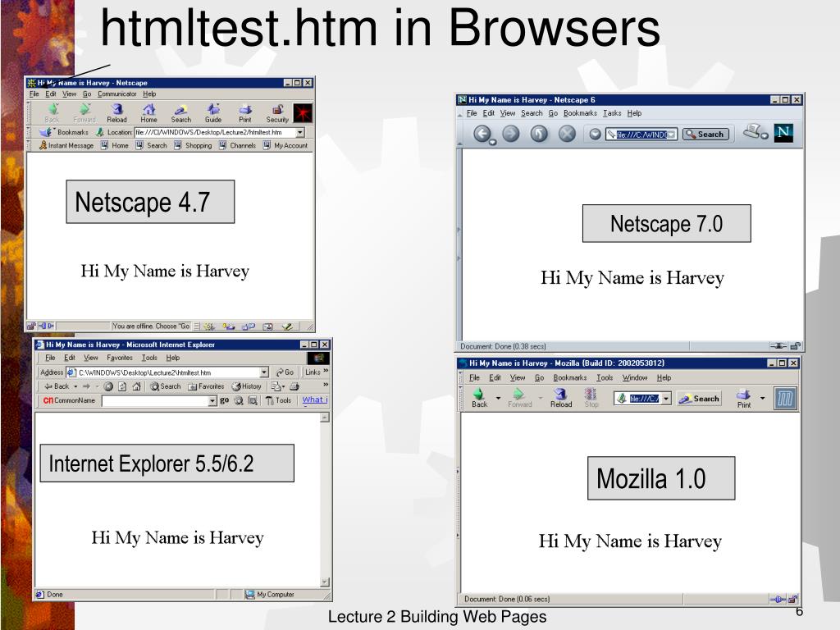Click Netscape N logo in Netscape 6 window
The height and width of the screenshot is (630, 840).
(x=783, y=132)
